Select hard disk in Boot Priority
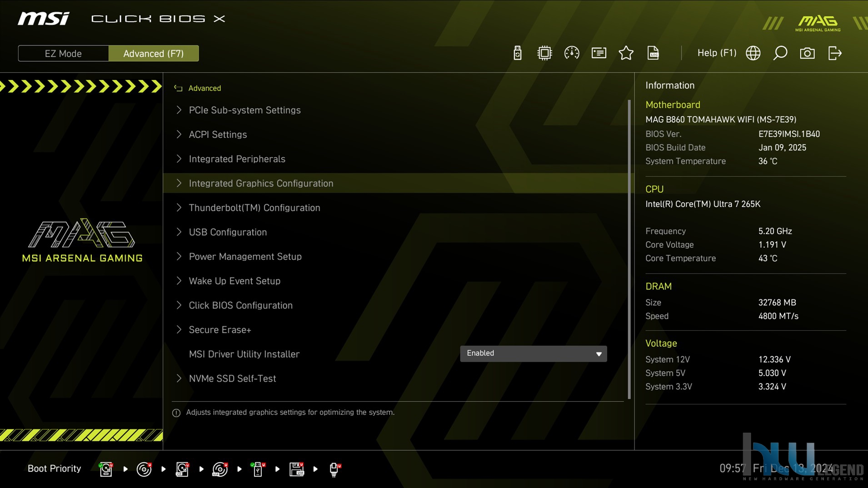The image size is (868, 488). 106,469
